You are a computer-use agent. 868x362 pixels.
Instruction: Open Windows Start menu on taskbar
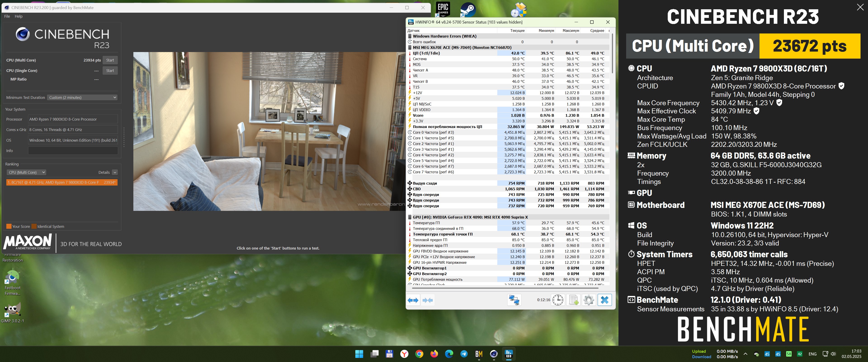point(359,354)
